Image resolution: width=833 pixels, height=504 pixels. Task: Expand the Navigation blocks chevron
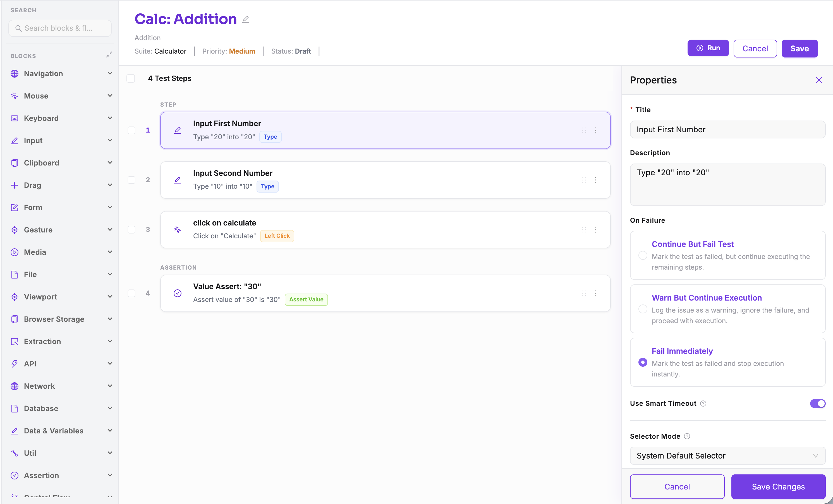pyautogui.click(x=110, y=73)
